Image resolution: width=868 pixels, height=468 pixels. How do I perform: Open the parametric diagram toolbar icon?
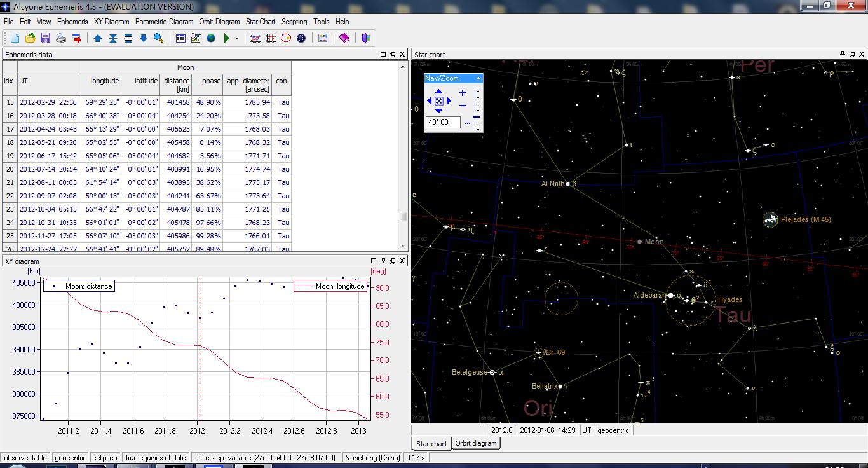[271, 38]
